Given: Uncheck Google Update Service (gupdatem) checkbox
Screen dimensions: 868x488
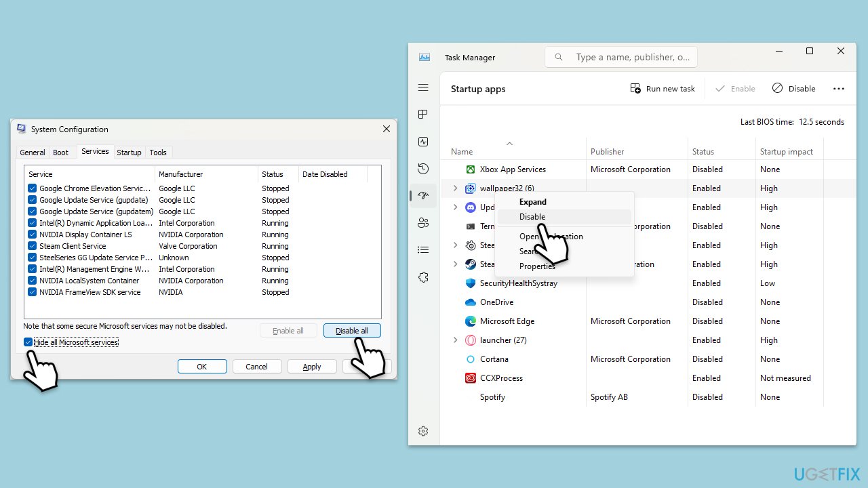Looking at the screenshot, I should tap(33, 211).
